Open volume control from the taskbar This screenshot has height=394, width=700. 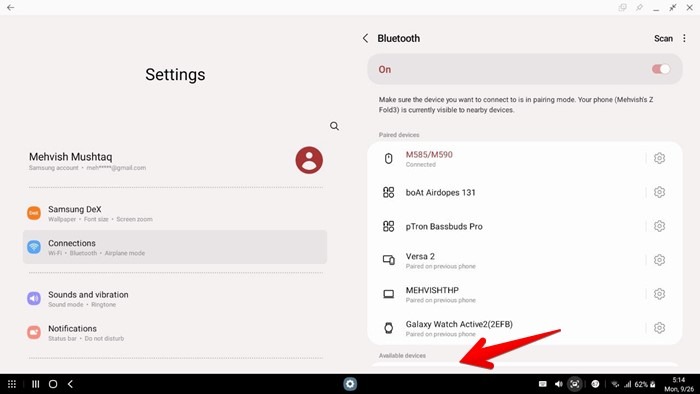click(x=558, y=384)
